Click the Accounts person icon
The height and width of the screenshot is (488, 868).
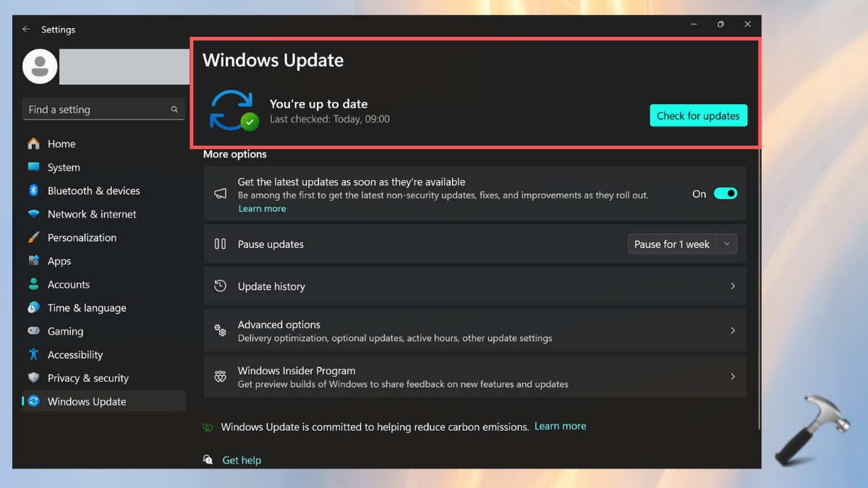[x=33, y=284]
